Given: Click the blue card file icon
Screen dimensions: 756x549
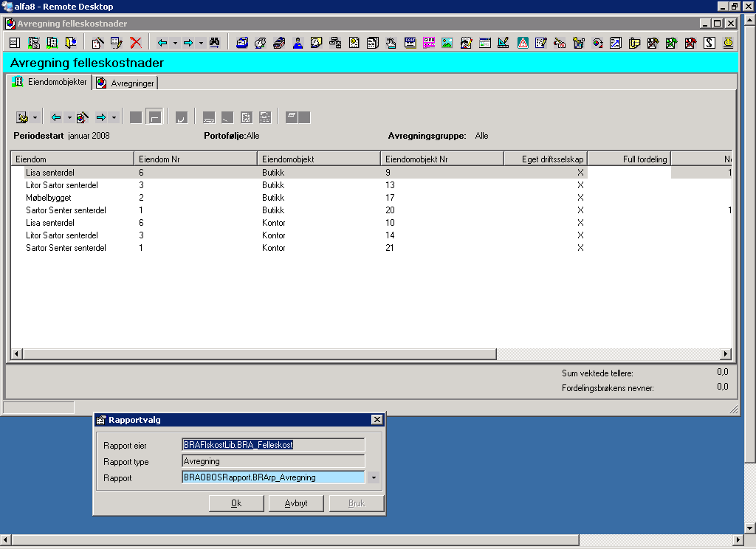Looking at the screenshot, I should [242, 43].
